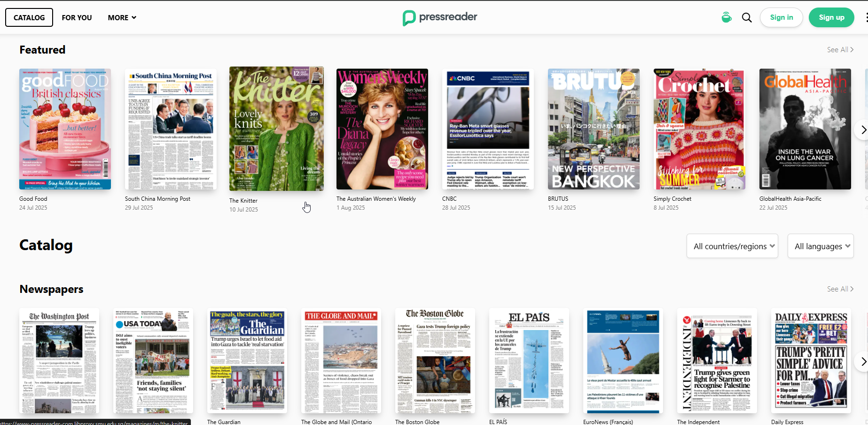Open The Guardian front page thumbnail
This screenshot has height=425, width=868.
click(x=247, y=361)
